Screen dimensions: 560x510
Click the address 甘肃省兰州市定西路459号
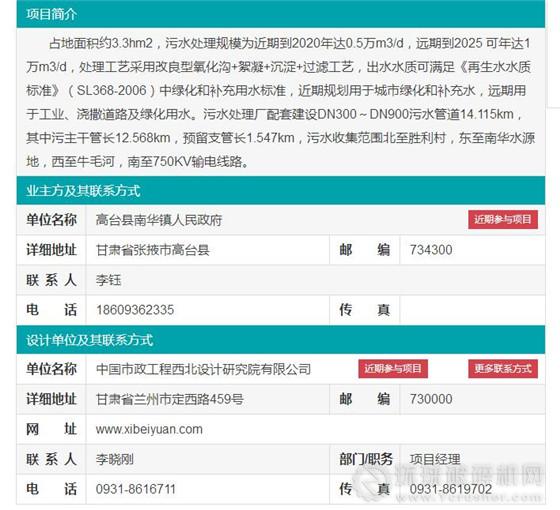point(170,399)
